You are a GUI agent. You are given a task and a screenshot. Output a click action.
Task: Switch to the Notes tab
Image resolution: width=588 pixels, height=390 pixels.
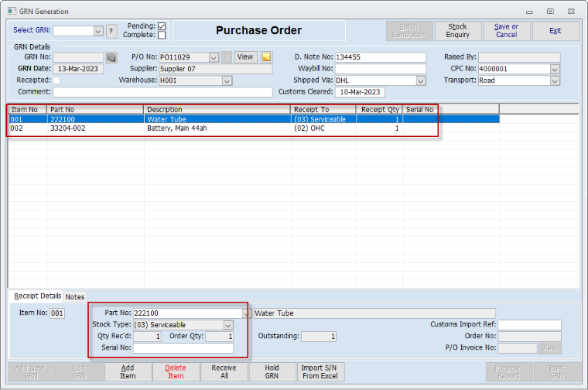click(74, 296)
